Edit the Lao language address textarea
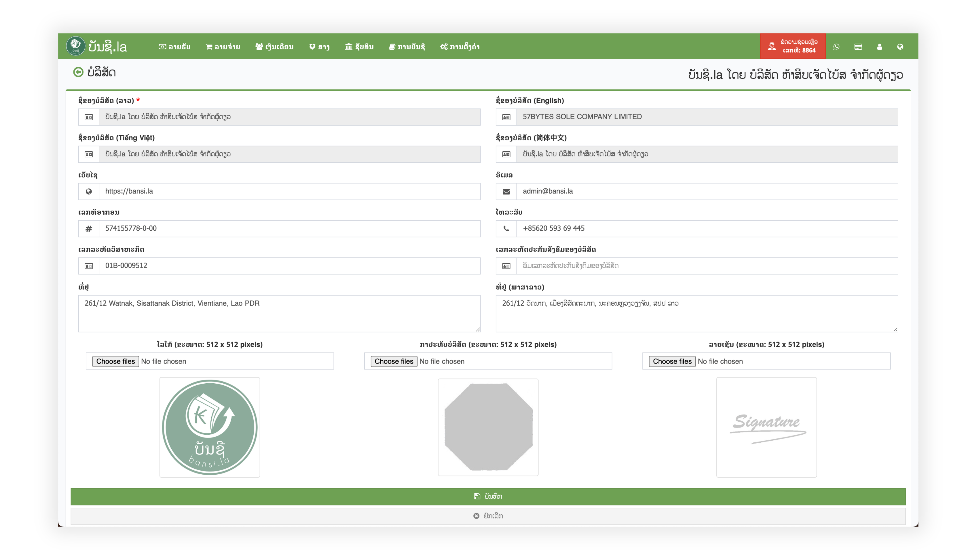Image resolution: width=977 pixels, height=560 pixels. [x=696, y=314]
